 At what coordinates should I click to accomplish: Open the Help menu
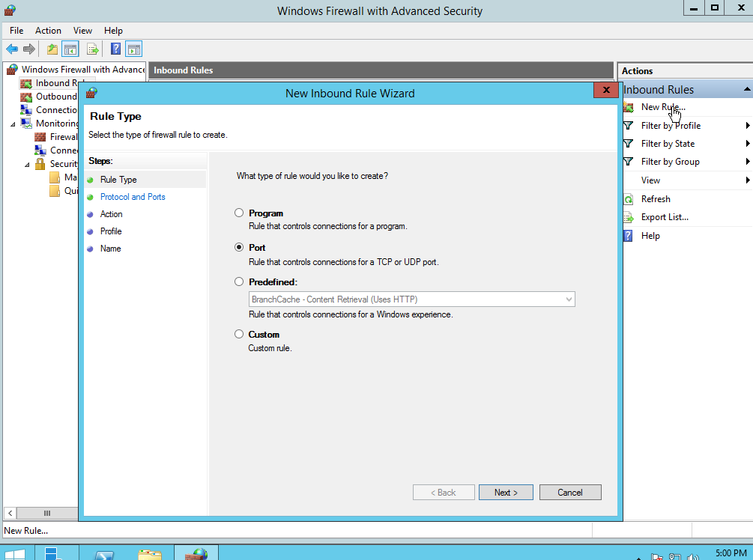[113, 31]
